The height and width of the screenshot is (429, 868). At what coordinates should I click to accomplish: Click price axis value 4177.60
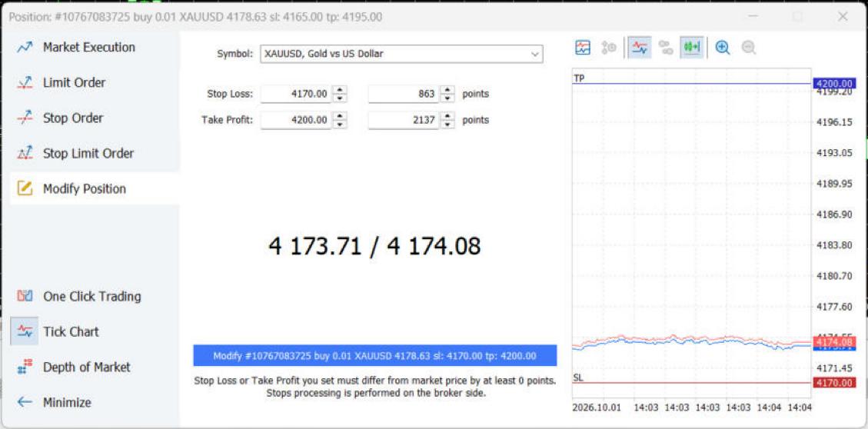(x=834, y=306)
